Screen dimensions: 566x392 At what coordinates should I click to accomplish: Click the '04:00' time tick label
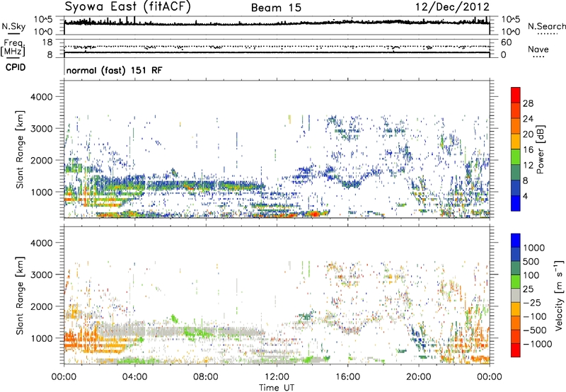click(x=134, y=377)
